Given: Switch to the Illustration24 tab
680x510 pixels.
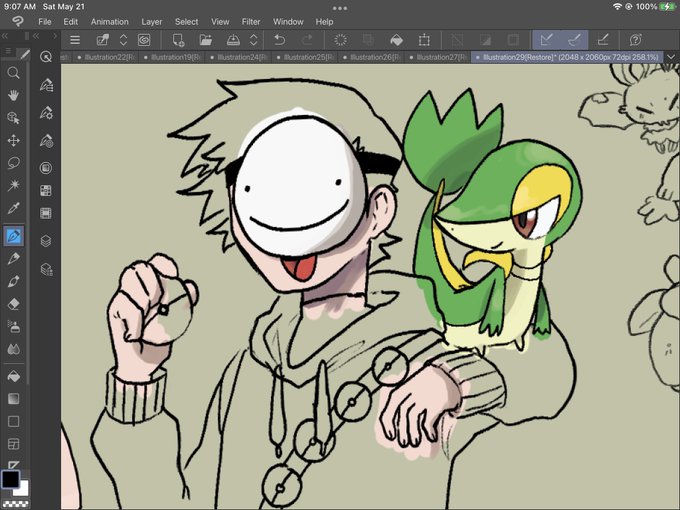Looking at the screenshot, I should pos(238,57).
